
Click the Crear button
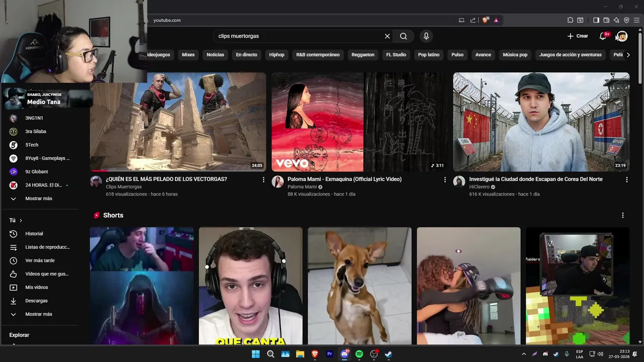coord(578,36)
